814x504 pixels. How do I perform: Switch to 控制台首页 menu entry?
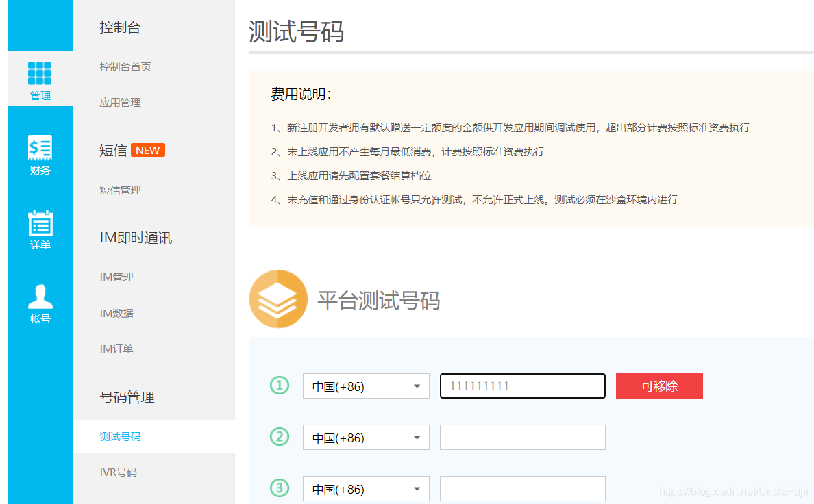tap(126, 66)
